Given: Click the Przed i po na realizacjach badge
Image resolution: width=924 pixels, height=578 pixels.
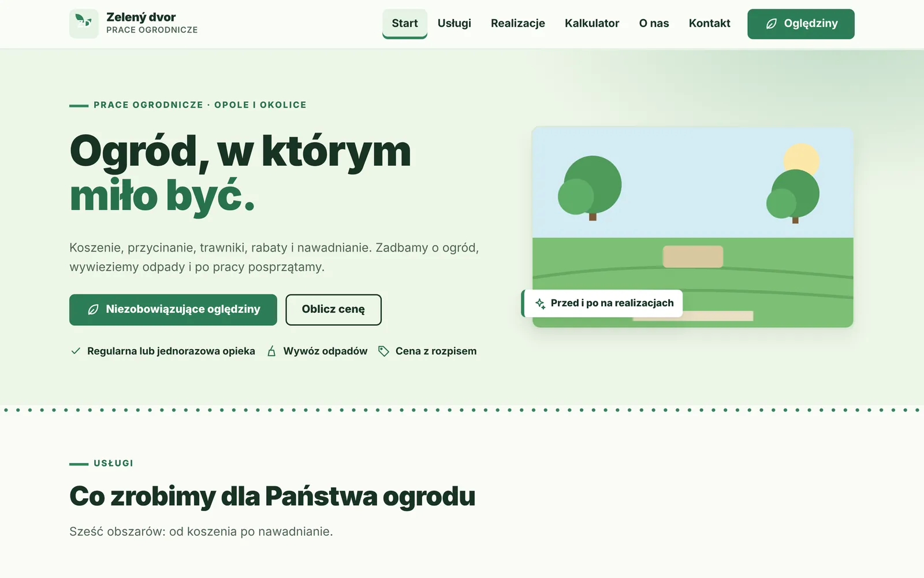Looking at the screenshot, I should [x=602, y=303].
